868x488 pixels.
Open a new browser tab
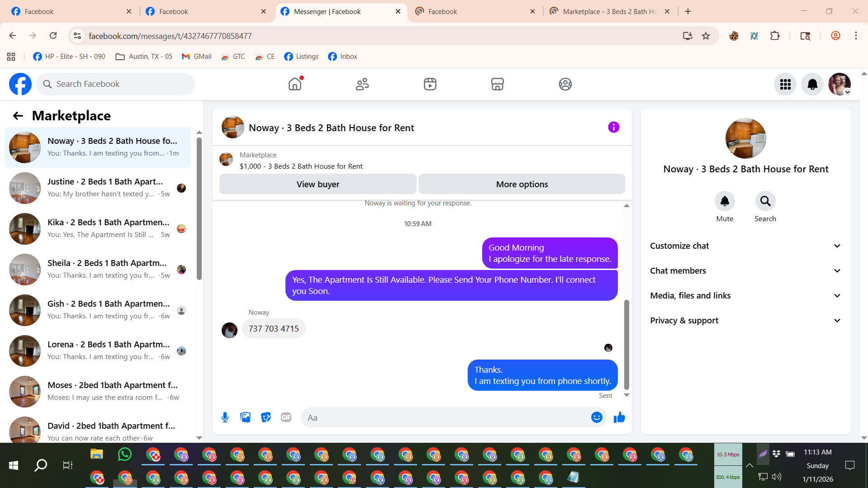click(688, 12)
